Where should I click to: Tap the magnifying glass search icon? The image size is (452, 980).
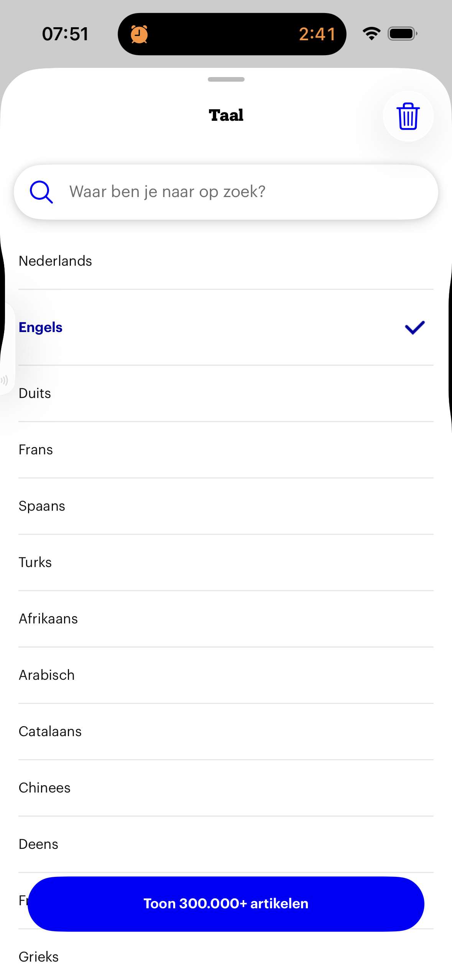(x=41, y=192)
